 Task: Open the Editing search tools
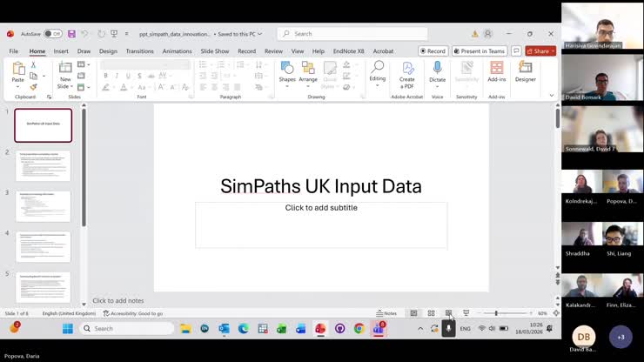coord(377,73)
